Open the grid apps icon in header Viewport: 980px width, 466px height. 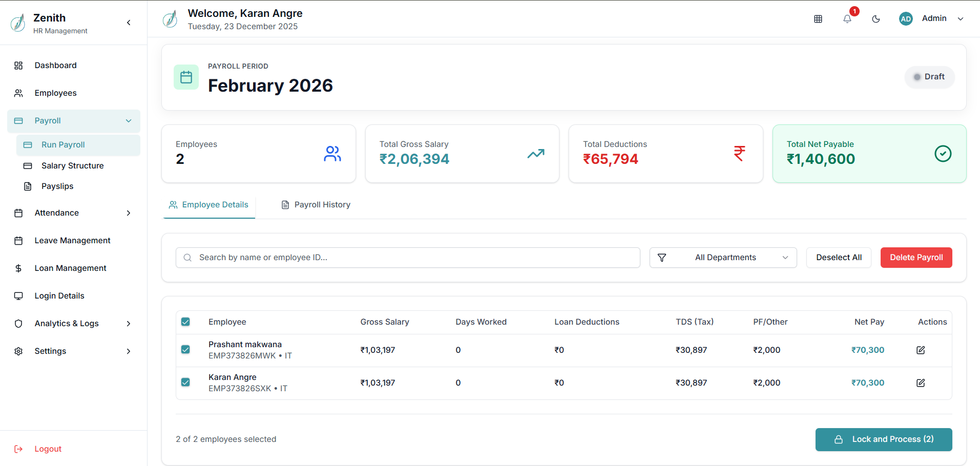pyautogui.click(x=818, y=19)
